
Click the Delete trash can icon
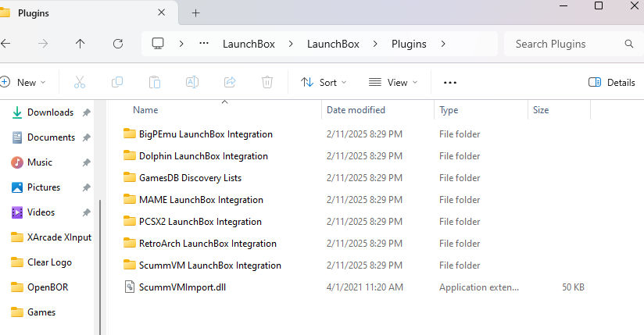(267, 83)
